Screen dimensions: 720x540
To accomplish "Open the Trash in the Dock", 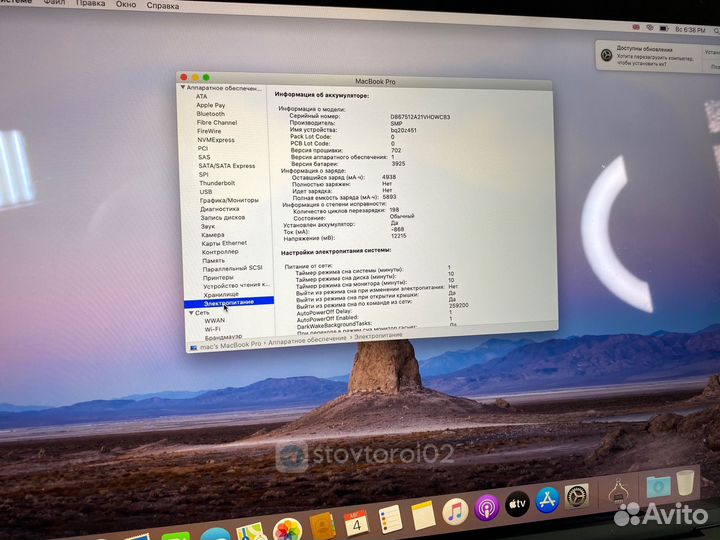I will (686, 482).
